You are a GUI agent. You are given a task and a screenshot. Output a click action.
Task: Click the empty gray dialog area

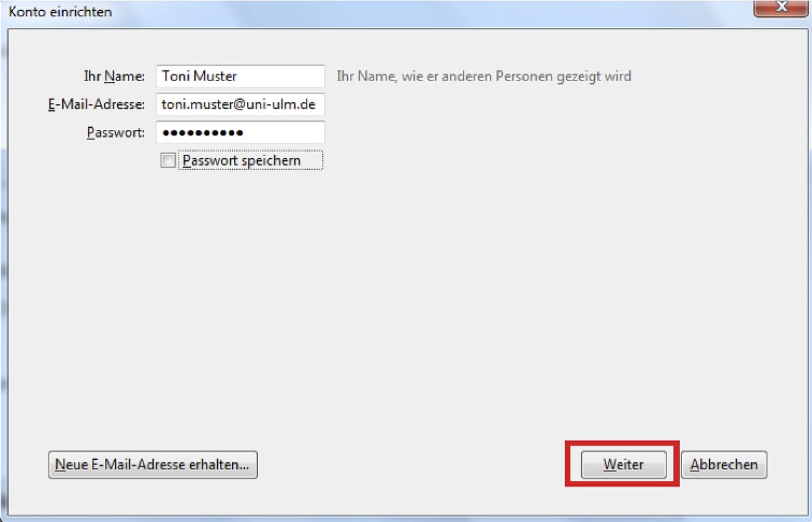coord(406,304)
